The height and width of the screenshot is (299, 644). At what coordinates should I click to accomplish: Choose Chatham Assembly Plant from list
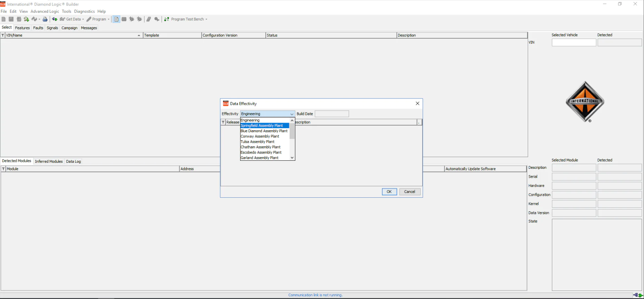pos(265,147)
